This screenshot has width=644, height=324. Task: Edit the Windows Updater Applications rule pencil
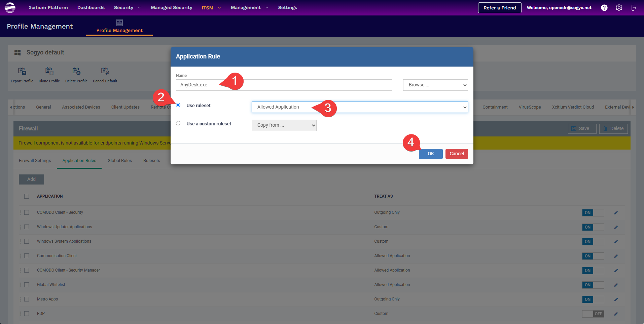click(x=616, y=227)
